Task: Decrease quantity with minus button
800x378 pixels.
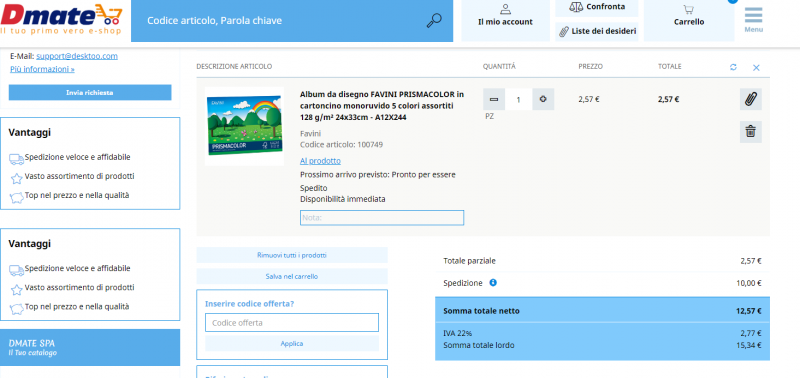Action: pos(494,99)
